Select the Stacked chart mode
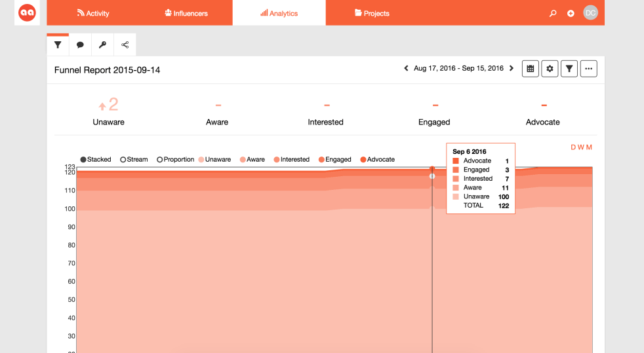This screenshot has height=353, width=644. pos(96,160)
